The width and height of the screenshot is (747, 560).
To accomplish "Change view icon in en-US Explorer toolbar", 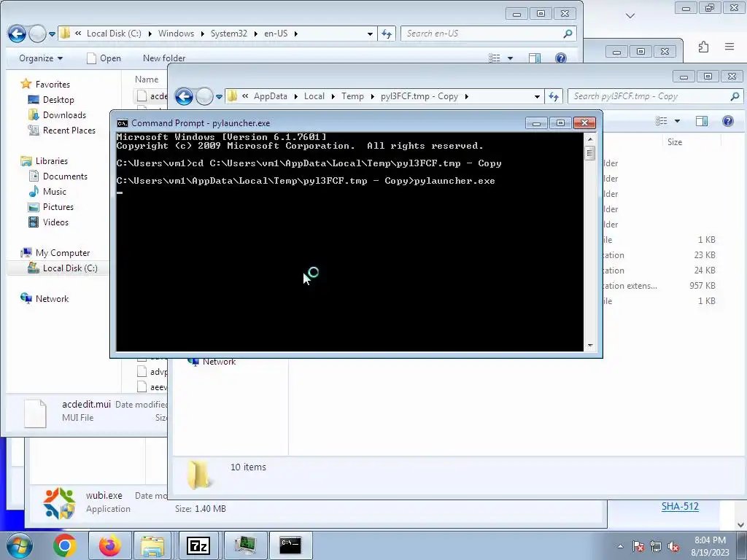I will pyautogui.click(x=495, y=58).
